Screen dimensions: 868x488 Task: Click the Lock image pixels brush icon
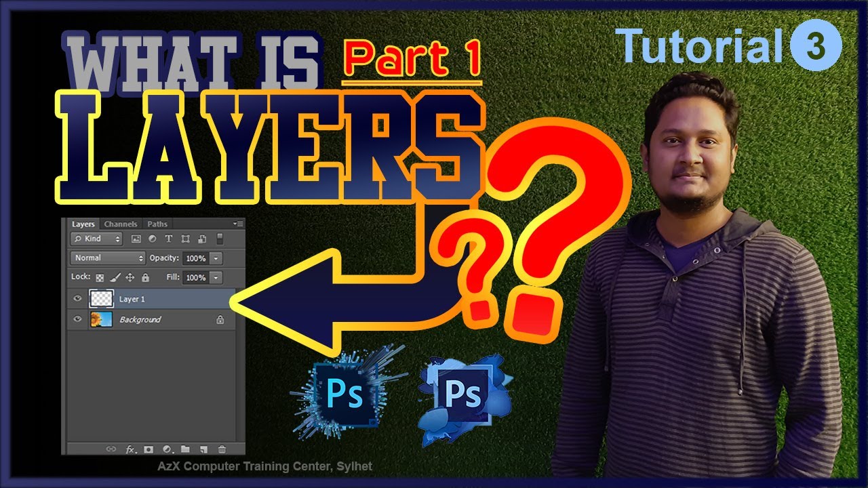point(115,278)
